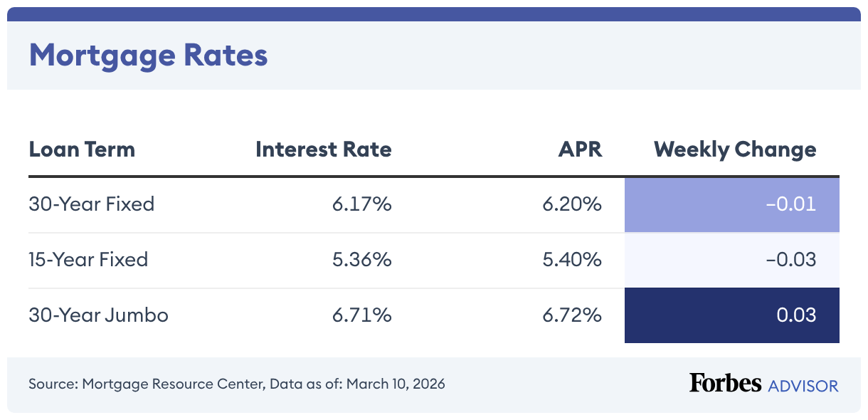The width and height of the screenshot is (868, 420).
Task: Click the 6.20% APR value
Action: (x=572, y=204)
